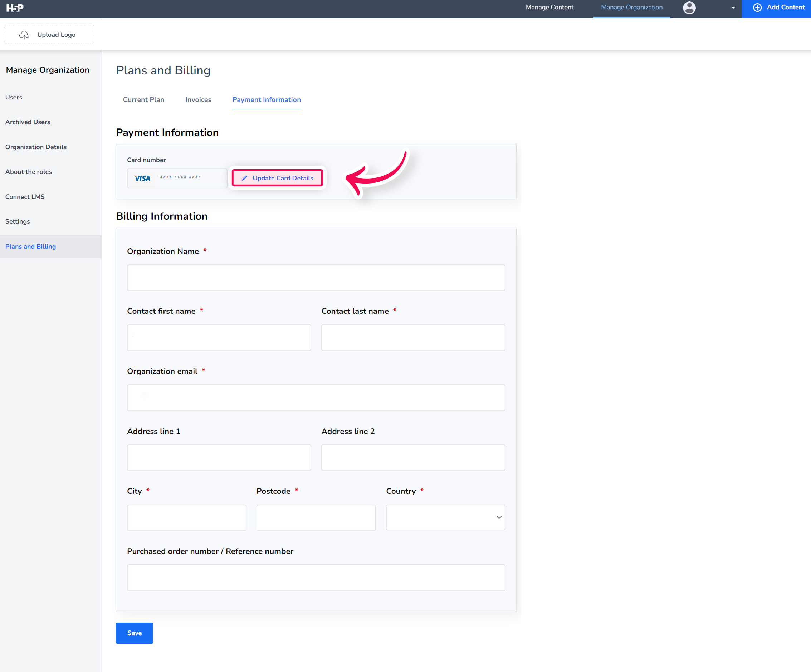
Task: Click the H5P logo
Action: coord(15,8)
